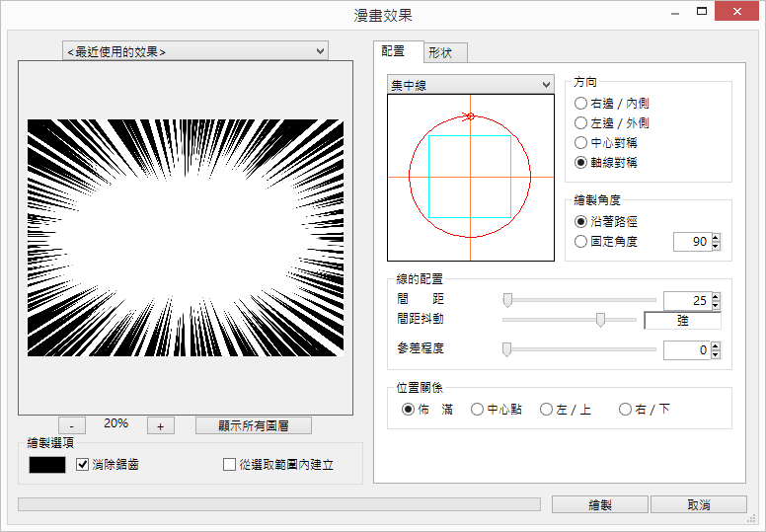Select 軸線對稱 direction option
The width and height of the screenshot is (766, 532).
coord(606,163)
